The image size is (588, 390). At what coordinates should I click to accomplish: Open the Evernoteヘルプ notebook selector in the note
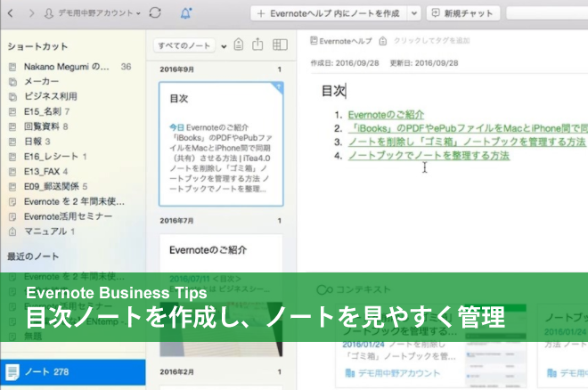click(341, 41)
